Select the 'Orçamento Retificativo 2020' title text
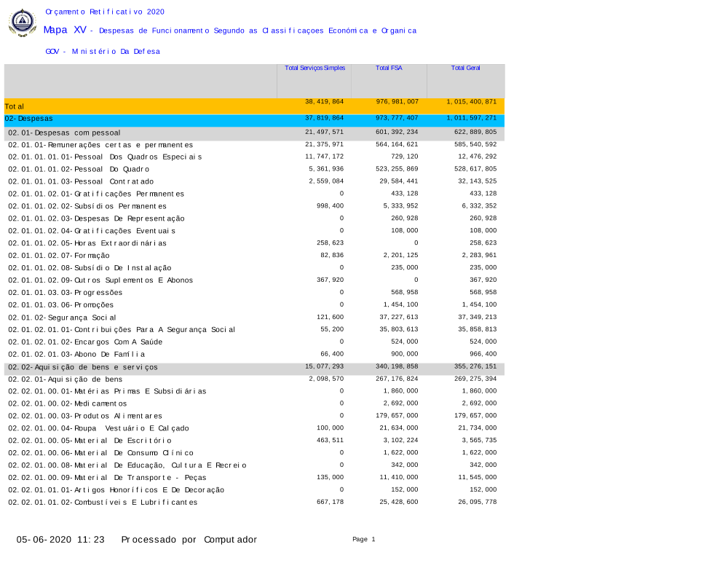The image size is (728, 563). coord(105,12)
